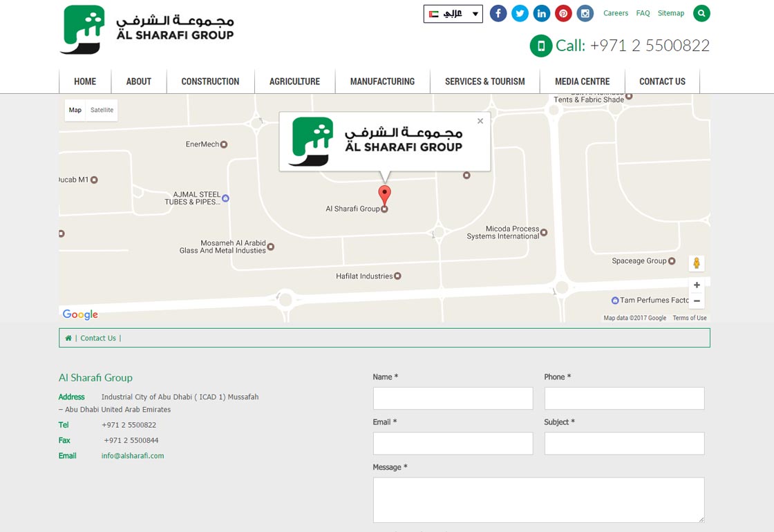Screen dimensions: 774x532
Task: Click the call number +971 2 5500822
Action: click(650, 46)
